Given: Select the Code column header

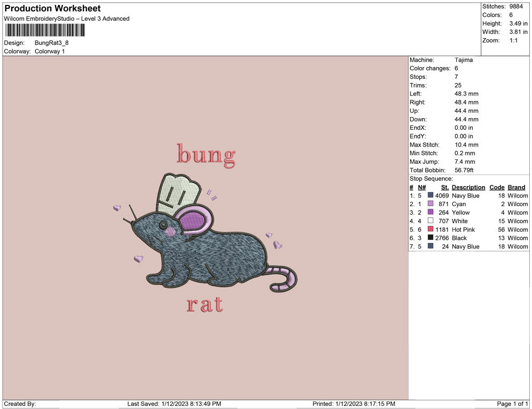Looking at the screenshot, I should (x=497, y=187).
